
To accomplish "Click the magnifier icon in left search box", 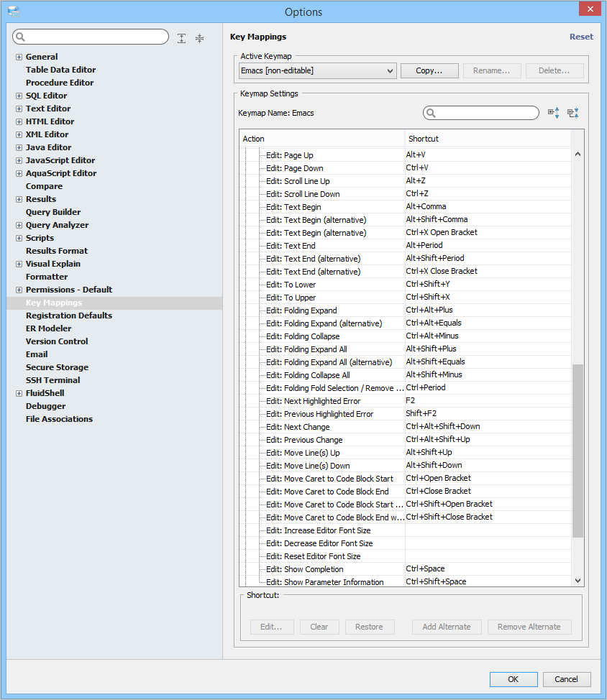I will [21, 37].
